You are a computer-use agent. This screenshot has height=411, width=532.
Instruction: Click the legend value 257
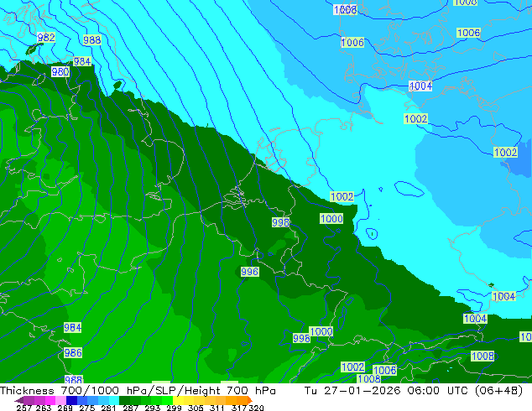(23, 408)
